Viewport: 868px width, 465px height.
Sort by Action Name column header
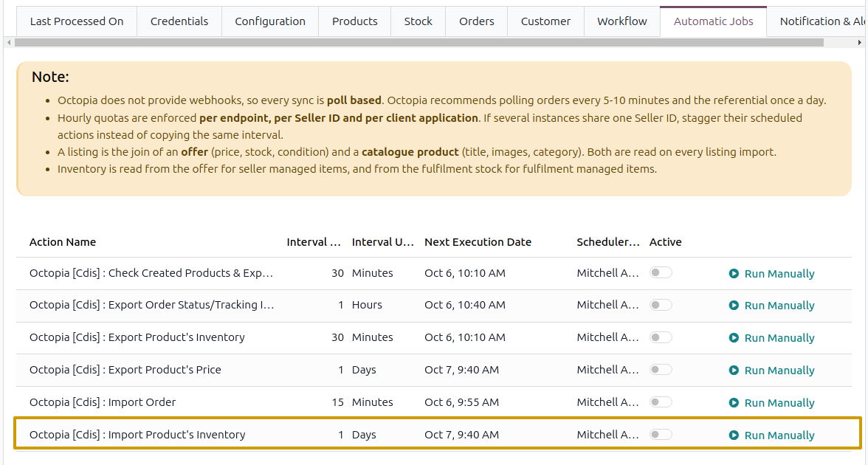pyautogui.click(x=63, y=242)
